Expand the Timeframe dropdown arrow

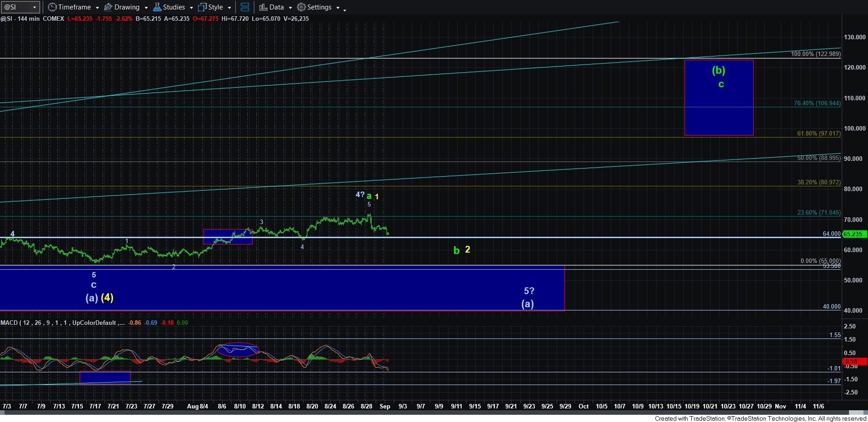click(x=97, y=8)
